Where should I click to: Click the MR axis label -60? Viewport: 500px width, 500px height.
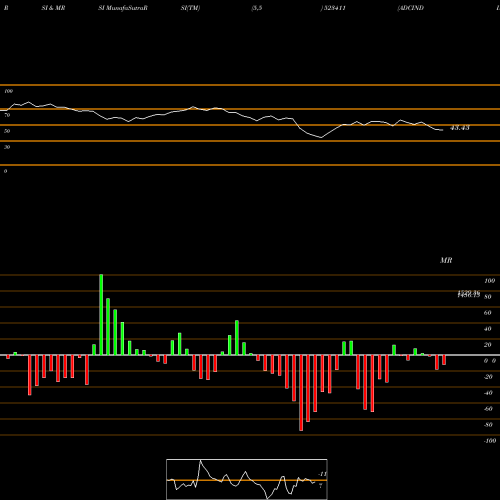coord(488,409)
